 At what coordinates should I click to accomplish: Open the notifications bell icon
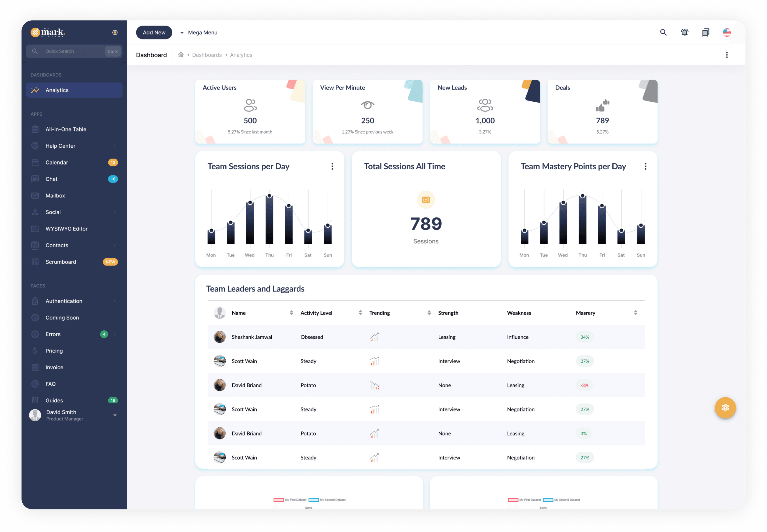[684, 32]
